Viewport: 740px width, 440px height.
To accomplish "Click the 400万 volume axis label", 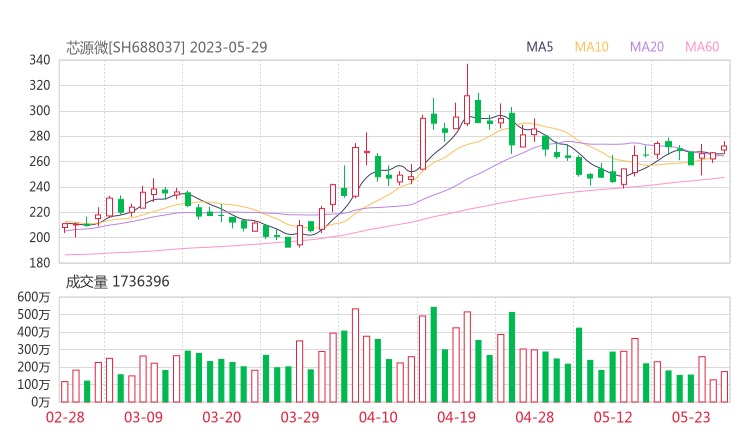I will click(34, 332).
